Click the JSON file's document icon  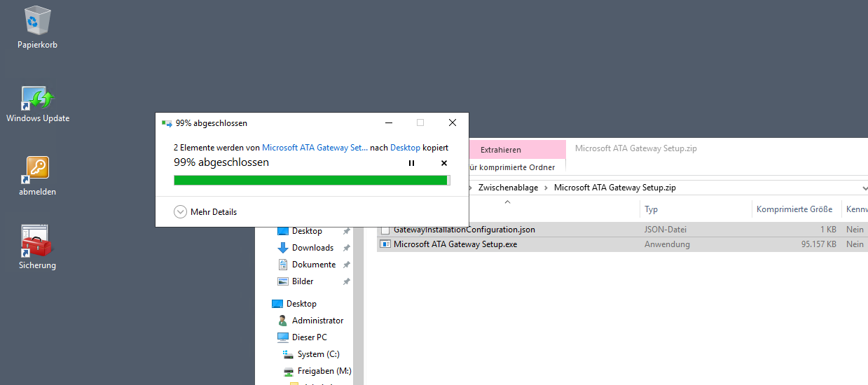(x=385, y=230)
